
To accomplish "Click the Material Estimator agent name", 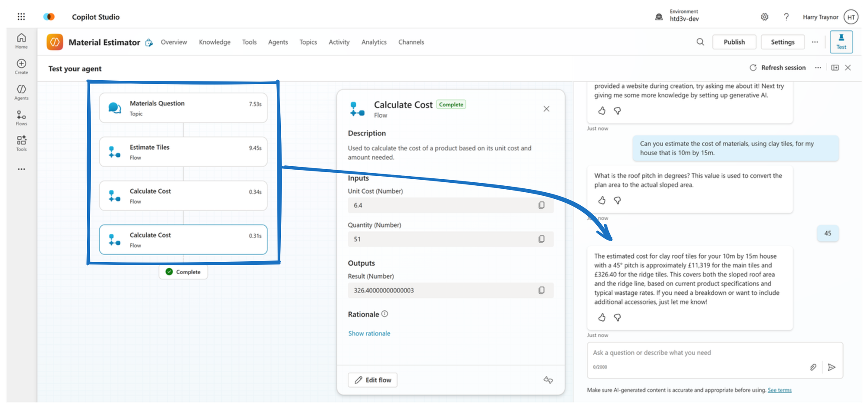I will [104, 42].
